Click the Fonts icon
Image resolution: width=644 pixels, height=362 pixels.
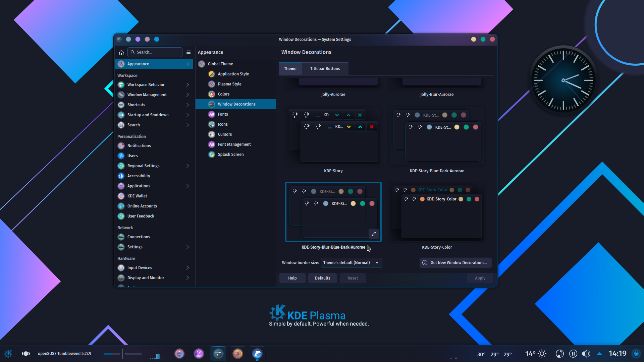pos(212,114)
